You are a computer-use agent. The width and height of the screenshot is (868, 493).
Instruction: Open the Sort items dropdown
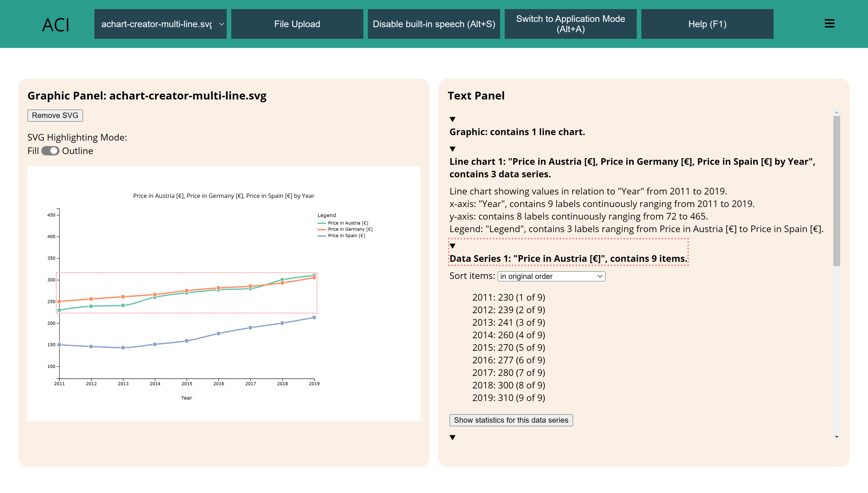pos(551,276)
